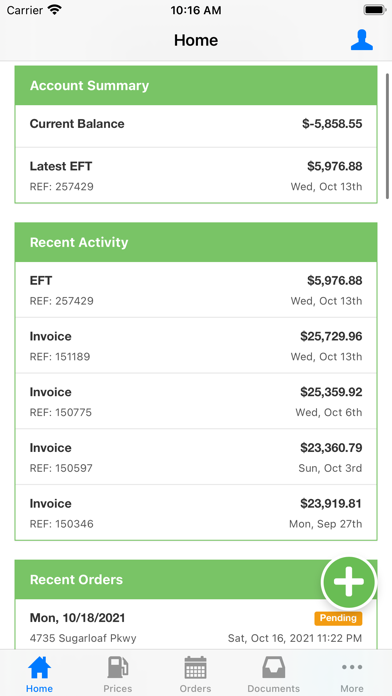This screenshot has width=392, height=696.
Task: Open the Documents inbox tray icon
Action: tap(273, 667)
